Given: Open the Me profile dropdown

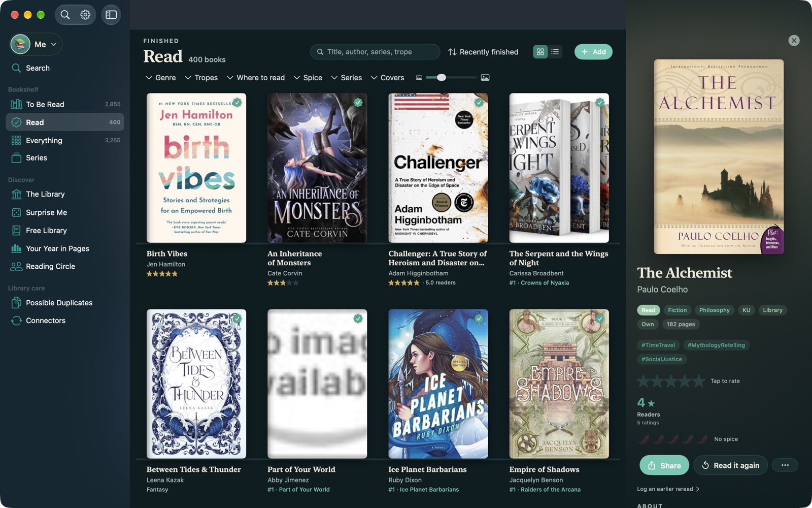Looking at the screenshot, I should (36, 44).
